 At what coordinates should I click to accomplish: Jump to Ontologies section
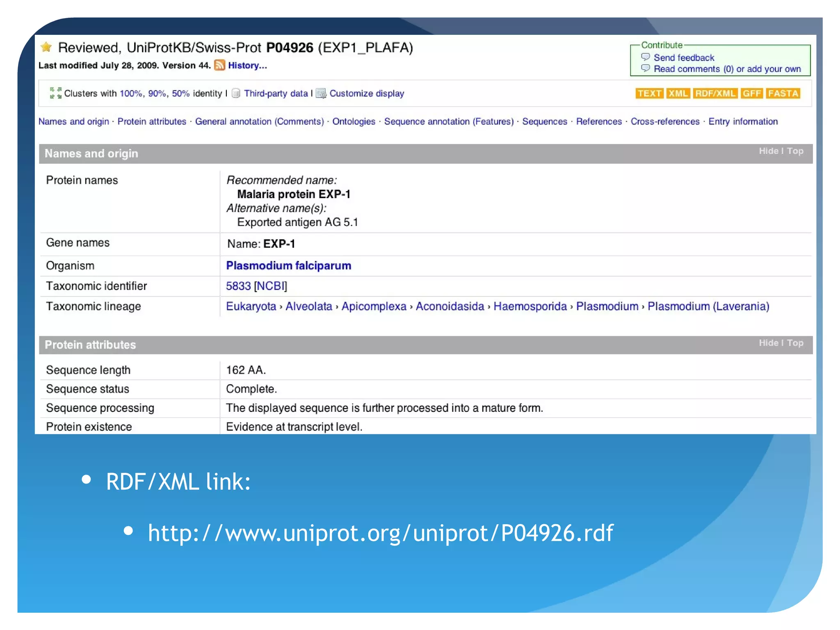pos(354,121)
